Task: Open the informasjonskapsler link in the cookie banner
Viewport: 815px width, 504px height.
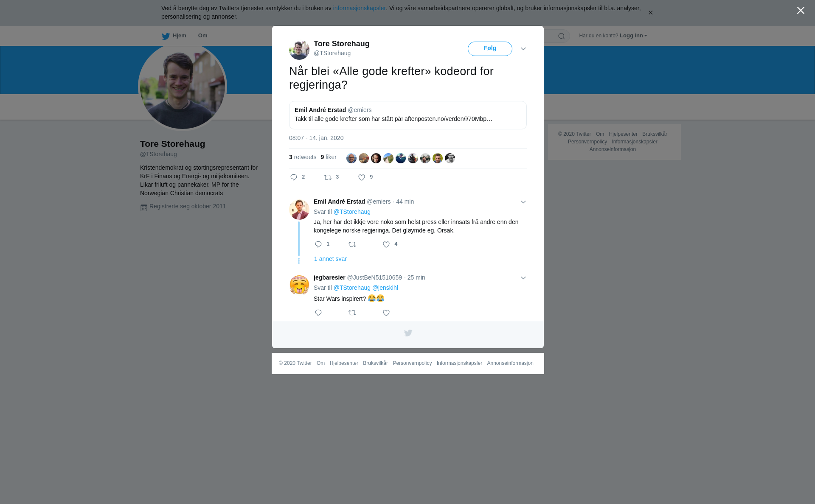Action: click(x=359, y=8)
